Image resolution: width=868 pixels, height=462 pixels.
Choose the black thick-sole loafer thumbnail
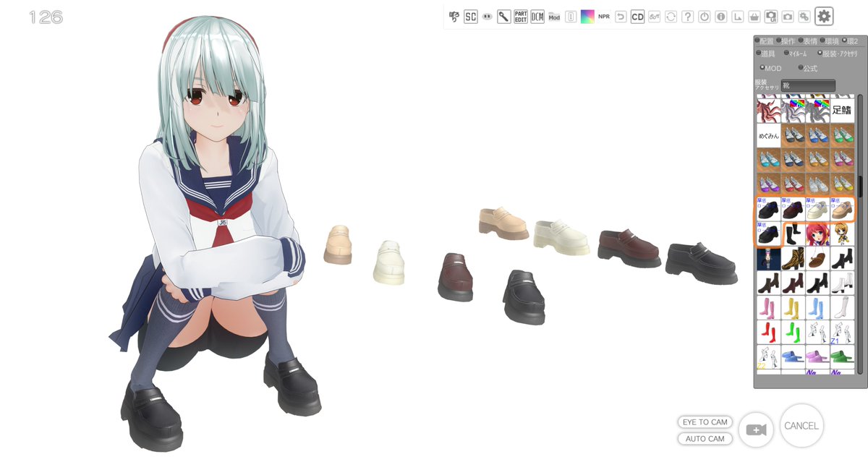768,209
